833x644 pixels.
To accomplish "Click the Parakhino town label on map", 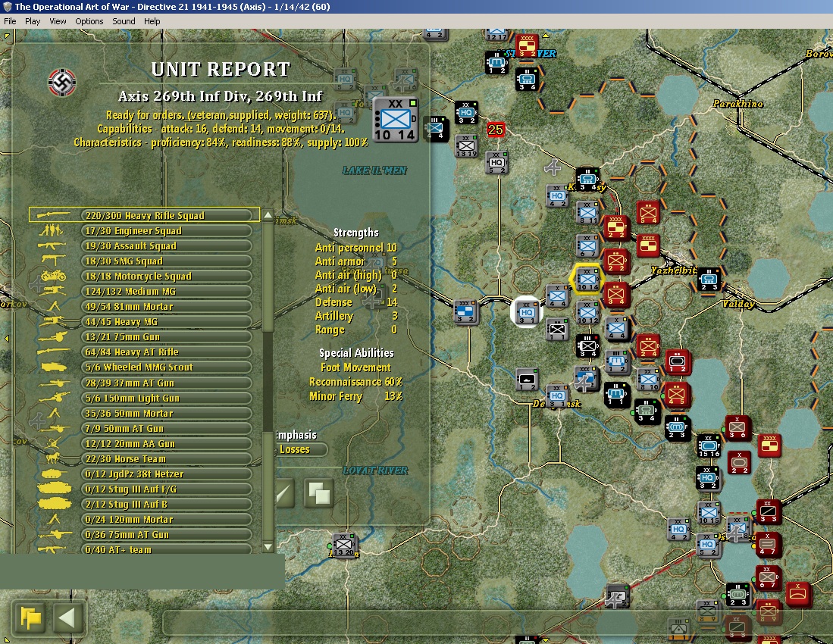I will click(738, 104).
